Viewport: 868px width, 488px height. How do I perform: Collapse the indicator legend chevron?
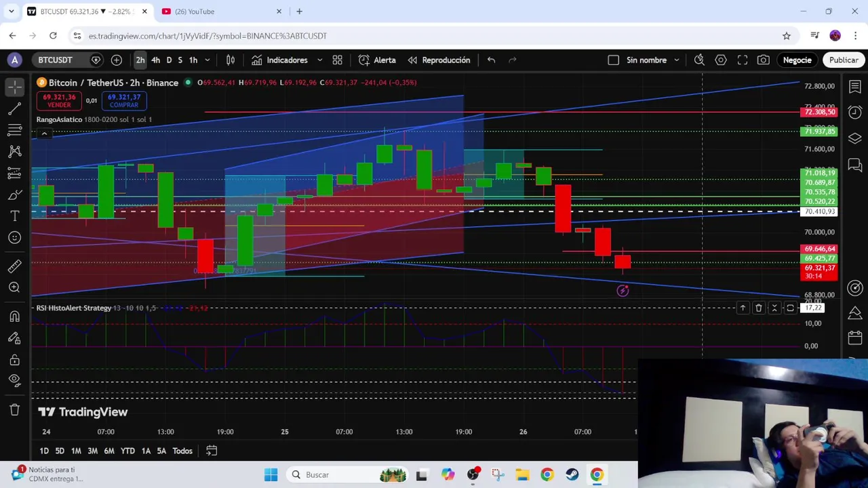pyautogui.click(x=44, y=134)
